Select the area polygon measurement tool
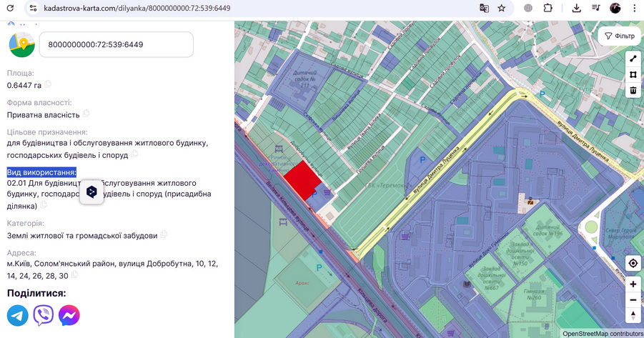644x338 pixels. tap(633, 74)
